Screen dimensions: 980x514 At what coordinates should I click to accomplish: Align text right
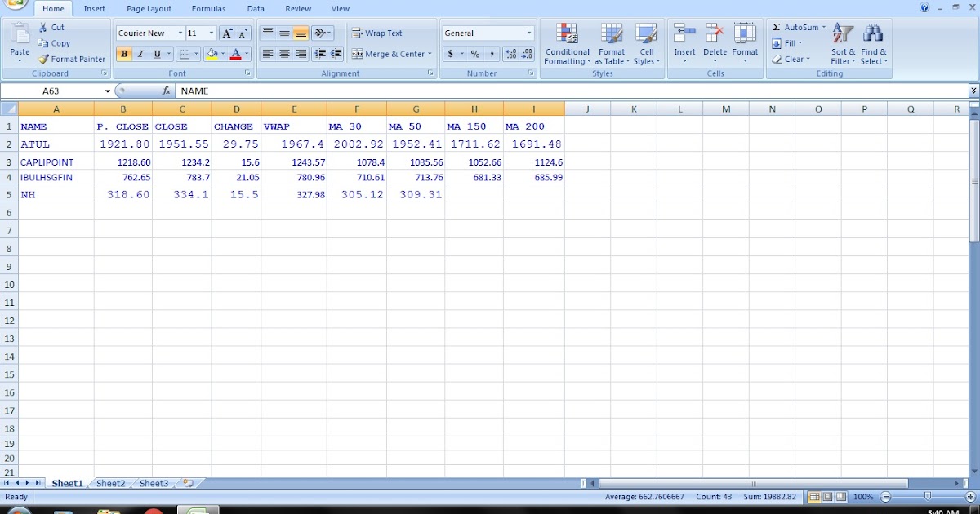(301, 54)
